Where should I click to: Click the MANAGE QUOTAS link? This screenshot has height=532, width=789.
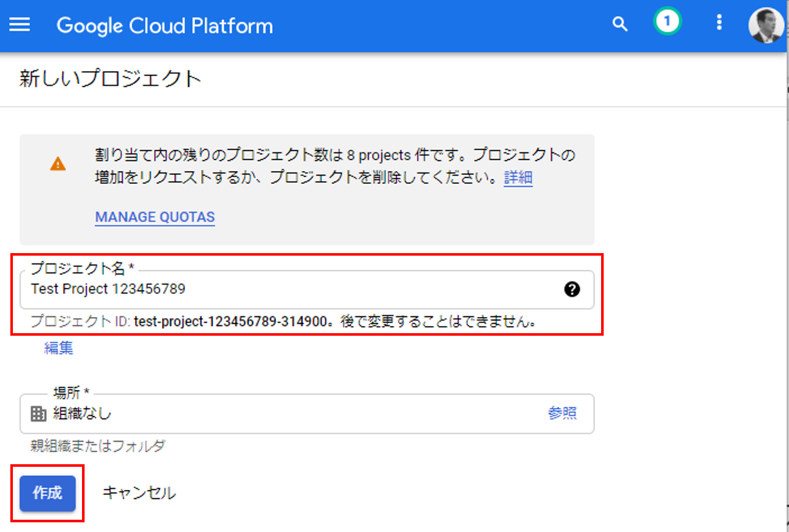(x=155, y=217)
